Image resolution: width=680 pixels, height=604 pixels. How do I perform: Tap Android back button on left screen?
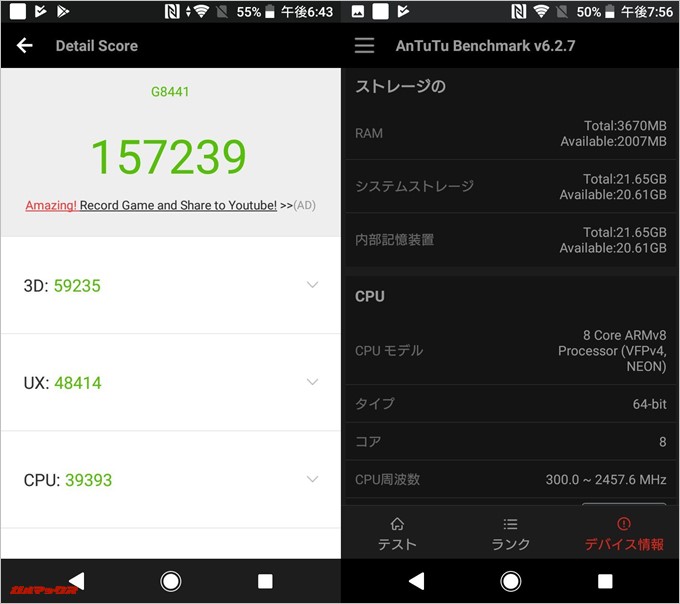coord(77,581)
